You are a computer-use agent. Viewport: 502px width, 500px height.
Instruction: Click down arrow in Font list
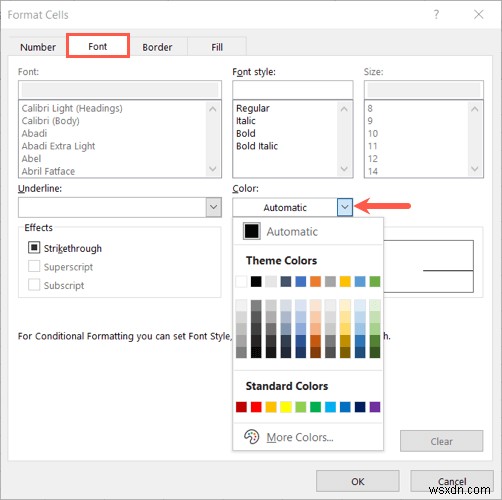(213, 169)
